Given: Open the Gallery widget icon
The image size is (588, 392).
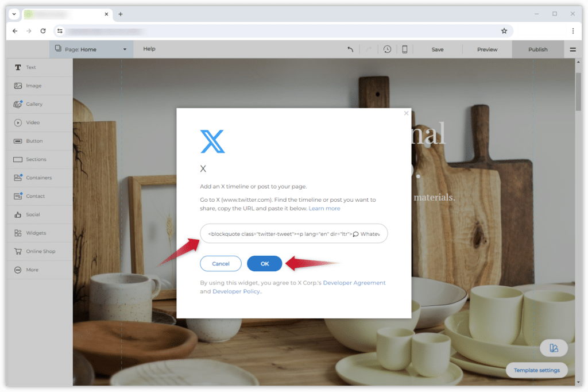Looking at the screenshot, I should (18, 104).
